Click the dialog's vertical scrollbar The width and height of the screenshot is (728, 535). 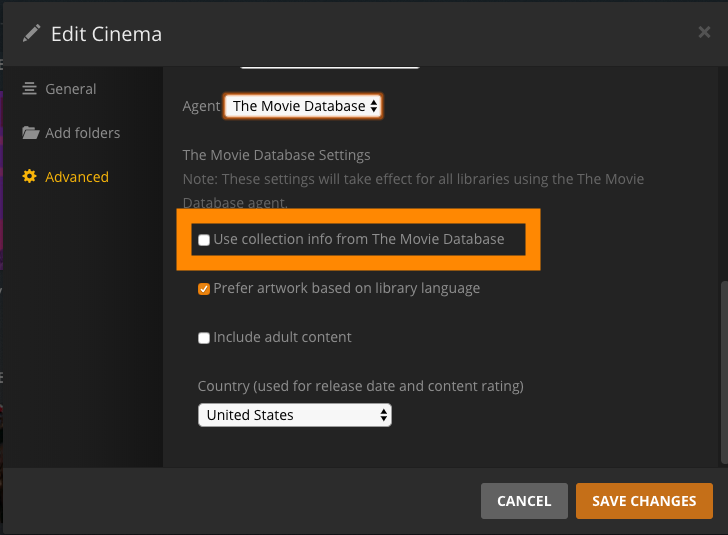723,370
